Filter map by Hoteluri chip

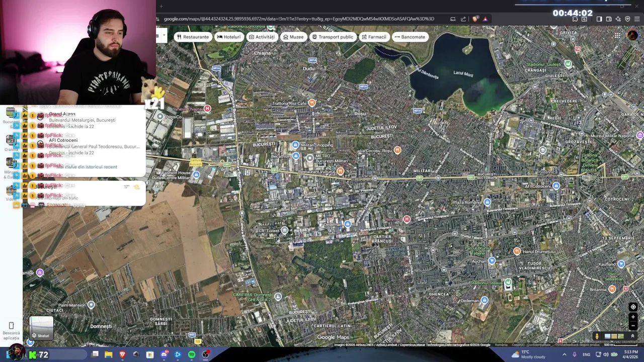click(228, 37)
